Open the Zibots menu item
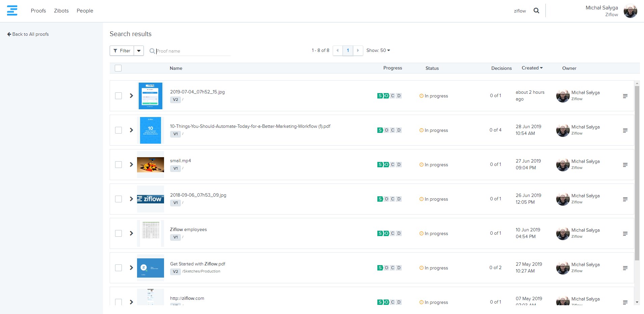This screenshot has height=314, width=644. tap(61, 11)
